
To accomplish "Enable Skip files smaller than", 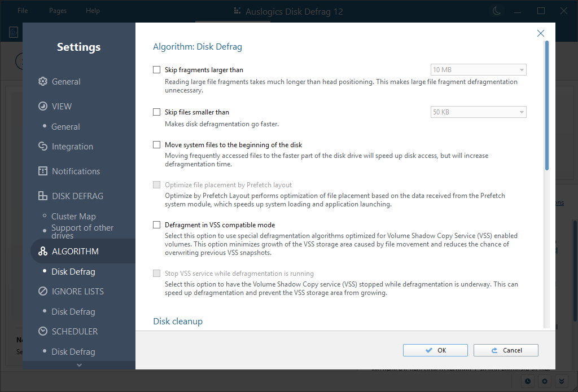I will (x=157, y=112).
